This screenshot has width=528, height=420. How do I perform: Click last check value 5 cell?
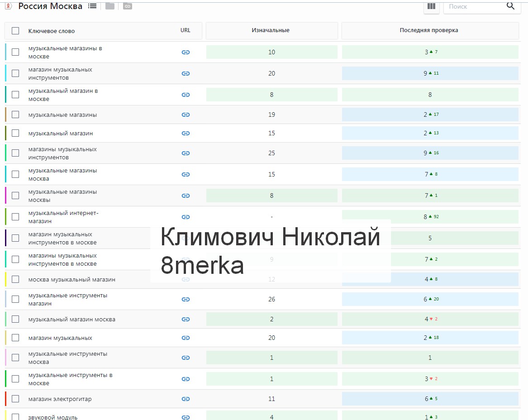point(430,238)
